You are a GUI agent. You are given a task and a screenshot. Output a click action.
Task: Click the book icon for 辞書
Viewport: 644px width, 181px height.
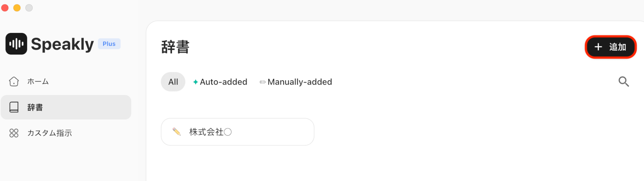pyautogui.click(x=14, y=107)
